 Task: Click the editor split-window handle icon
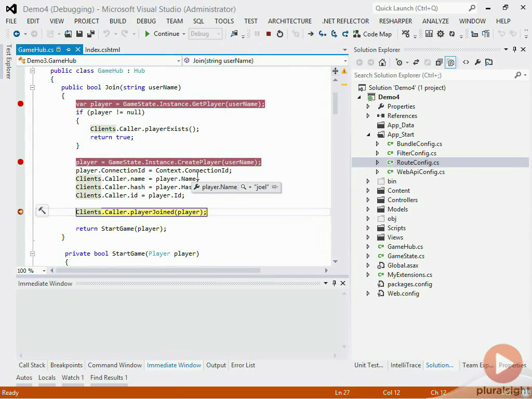pyautogui.click(x=335, y=71)
